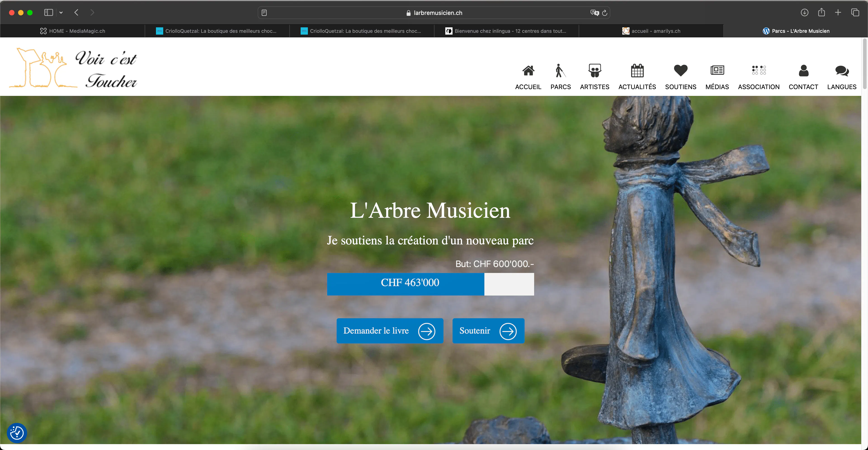Viewport: 868px width, 450px height.
Task: Open the Artistes icon in navigation
Action: pyautogui.click(x=594, y=71)
